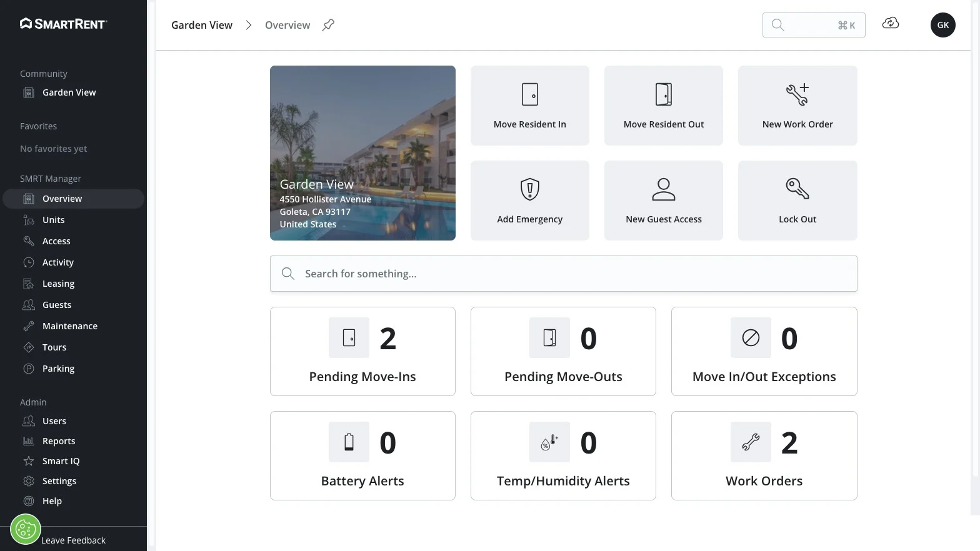Image resolution: width=980 pixels, height=551 pixels.
Task: Open the Temp/Humidity Alerts label
Action: point(563,481)
